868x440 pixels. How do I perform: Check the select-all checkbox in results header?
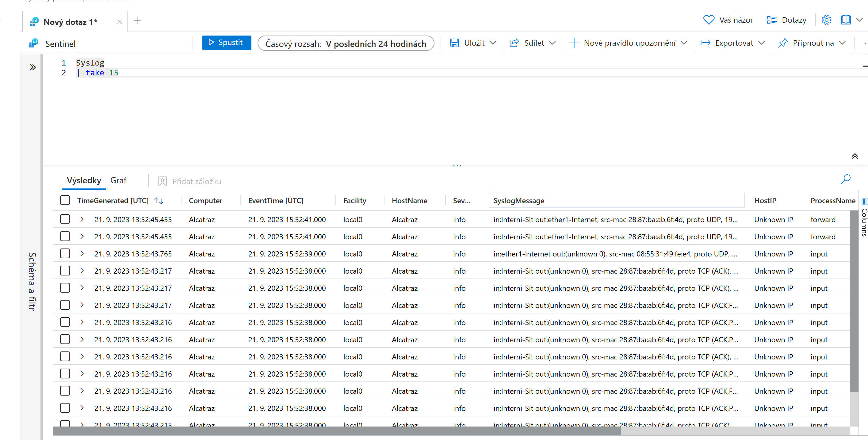[65, 200]
